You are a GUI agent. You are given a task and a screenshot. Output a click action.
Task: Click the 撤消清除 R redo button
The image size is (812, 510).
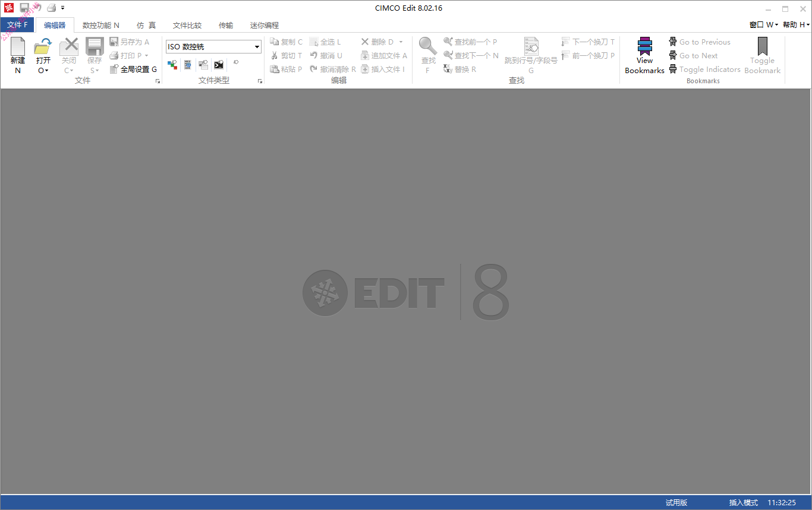[333, 69]
